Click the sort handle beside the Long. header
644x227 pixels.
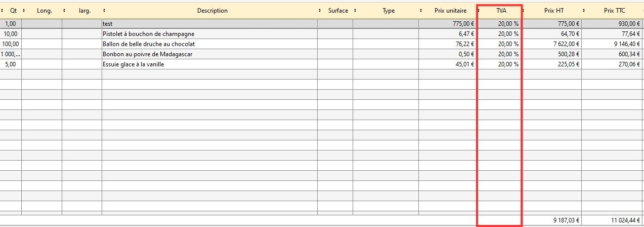pyautogui.click(x=64, y=11)
